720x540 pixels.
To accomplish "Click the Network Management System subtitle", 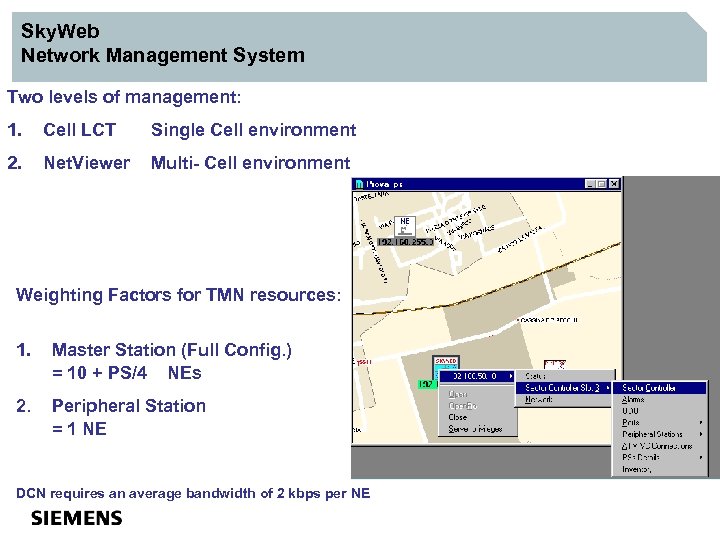I will click(163, 56).
